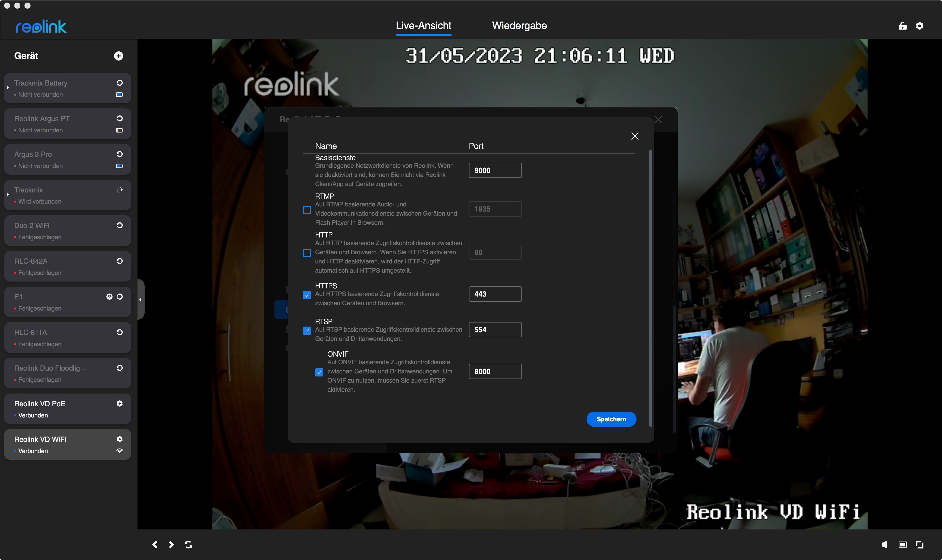This screenshot has width=942, height=560.
Task: Uncheck the HTTPS checkbox
Action: (x=307, y=295)
